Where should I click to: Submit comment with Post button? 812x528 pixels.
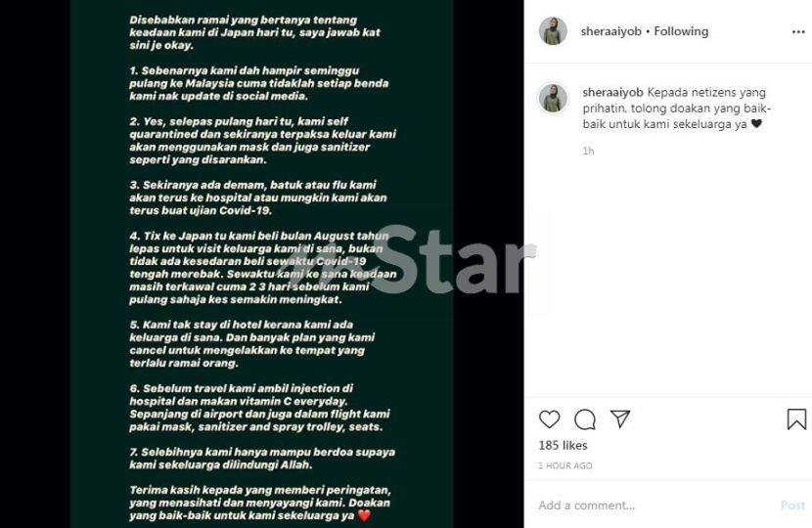coord(792,506)
